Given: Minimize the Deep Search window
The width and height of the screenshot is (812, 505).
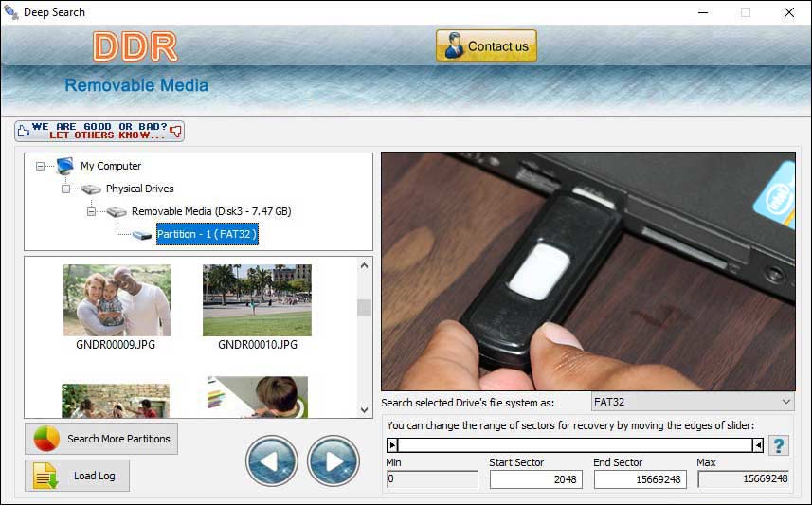Looking at the screenshot, I should [703, 12].
